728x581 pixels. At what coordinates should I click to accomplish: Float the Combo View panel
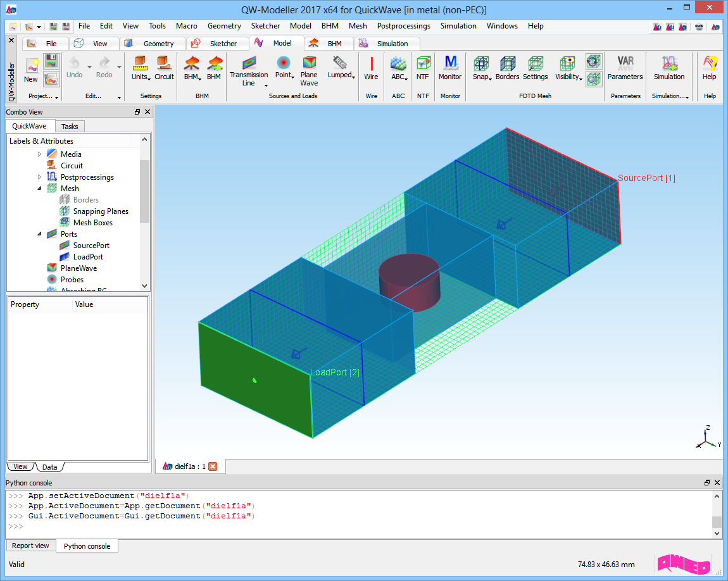click(137, 112)
